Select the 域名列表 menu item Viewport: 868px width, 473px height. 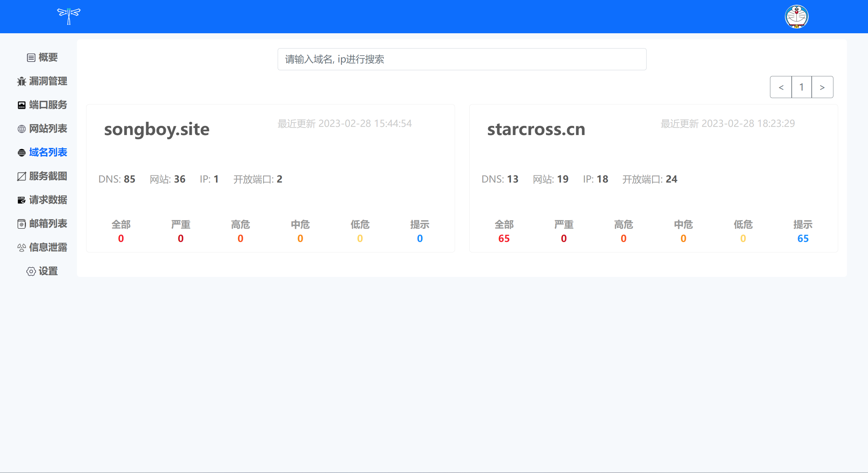click(x=48, y=152)
